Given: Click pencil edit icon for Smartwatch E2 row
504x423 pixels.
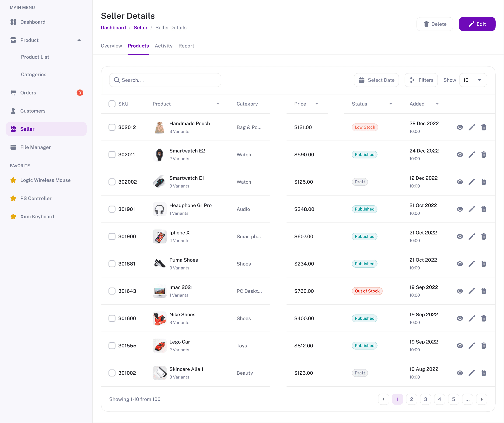Looking at the screenshot, I should [x=472, y=154].
